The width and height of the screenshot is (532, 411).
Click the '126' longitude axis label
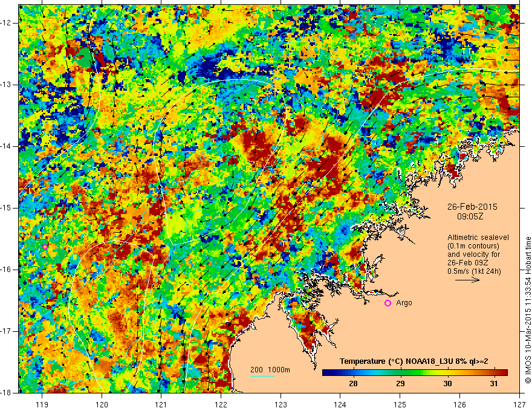coord(459,404)
